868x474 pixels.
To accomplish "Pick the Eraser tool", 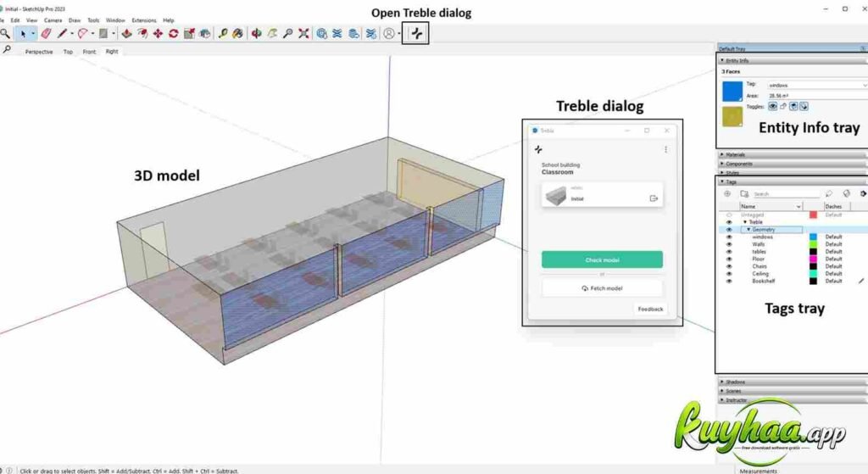I will (x=46, y=34).
